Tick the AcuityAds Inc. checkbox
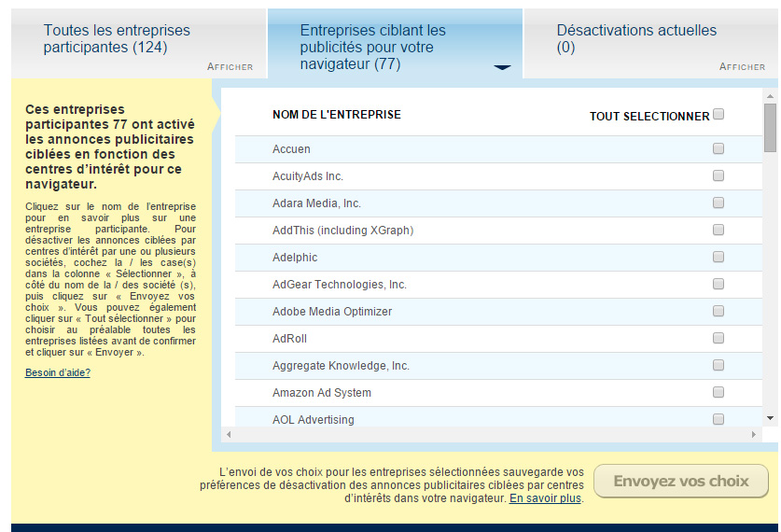Viewport: 781px width, 532px height. [718, 175]
